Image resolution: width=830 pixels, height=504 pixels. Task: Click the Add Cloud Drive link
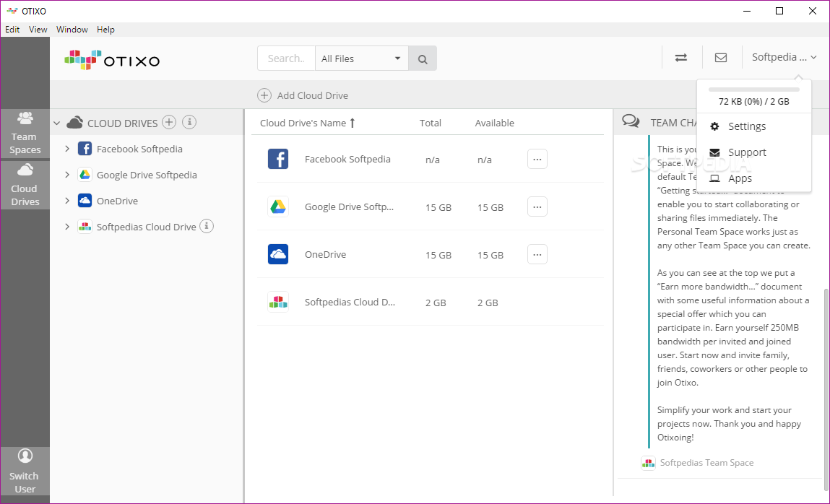312,96
